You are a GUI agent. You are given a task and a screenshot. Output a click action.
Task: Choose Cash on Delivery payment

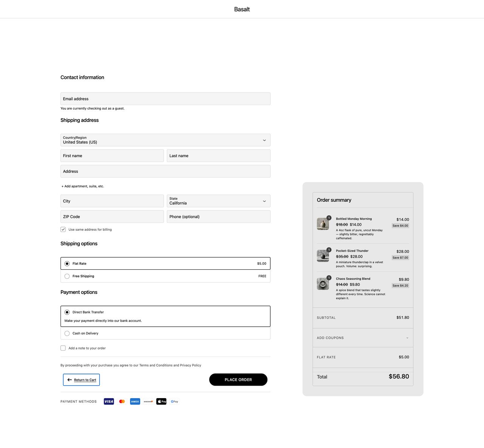[x=67, y=334]
